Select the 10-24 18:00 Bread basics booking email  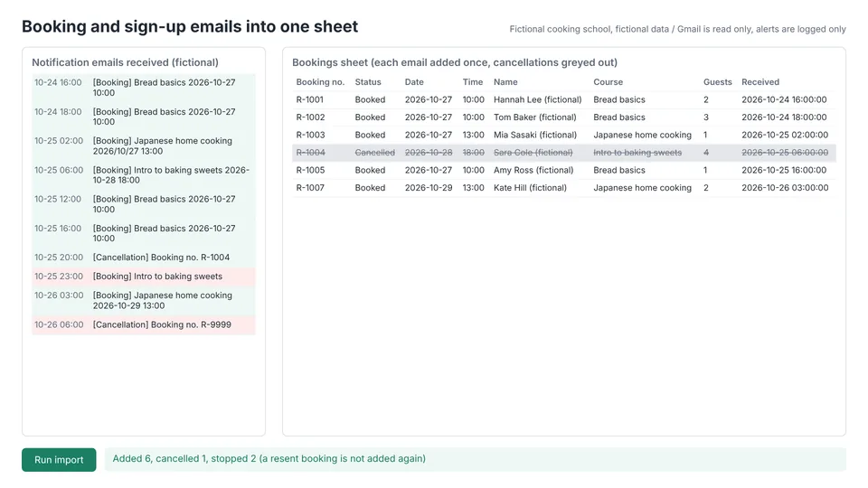click(x=144, y=117)
